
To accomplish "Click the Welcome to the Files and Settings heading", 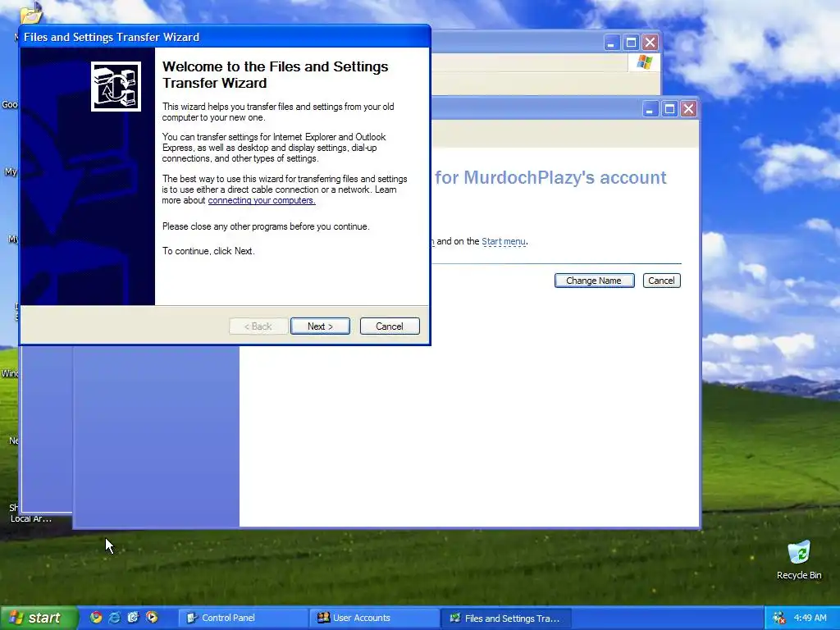I will 276,75.
